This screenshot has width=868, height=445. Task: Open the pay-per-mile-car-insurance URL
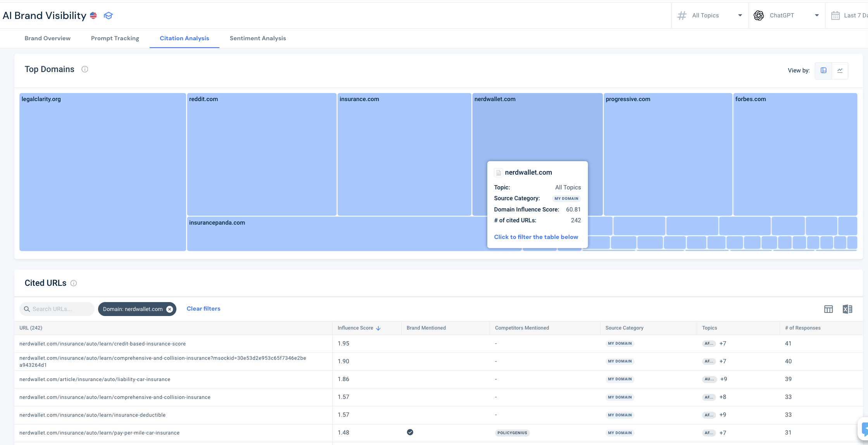point(99,433)
